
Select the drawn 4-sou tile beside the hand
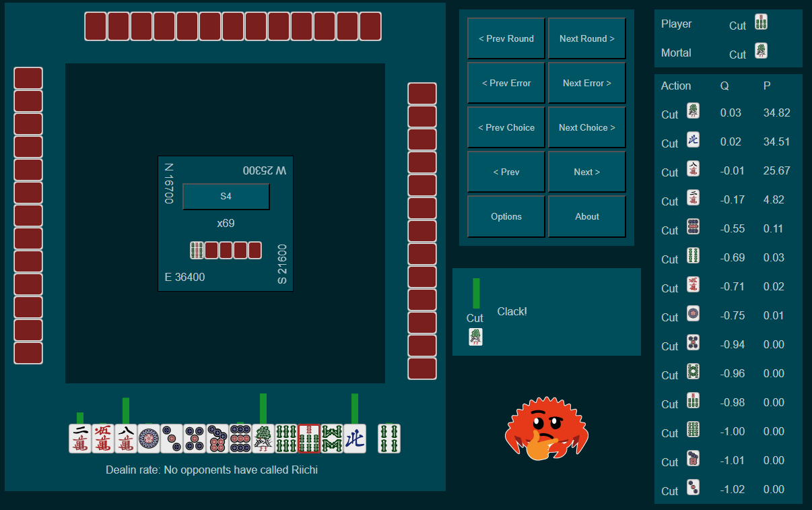pyautogui.click(x=389, y=439)
